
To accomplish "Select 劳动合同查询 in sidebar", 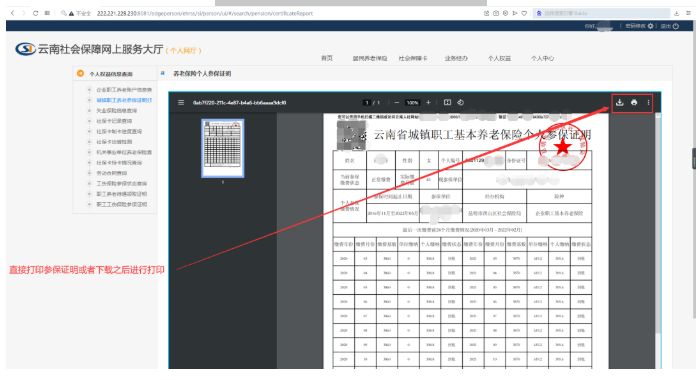I will tap(112, 173).
